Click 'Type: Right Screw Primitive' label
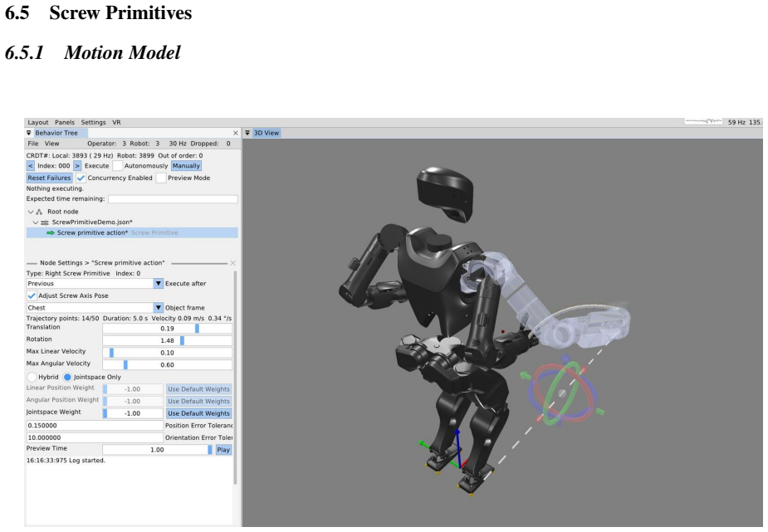 click(68, 274)
